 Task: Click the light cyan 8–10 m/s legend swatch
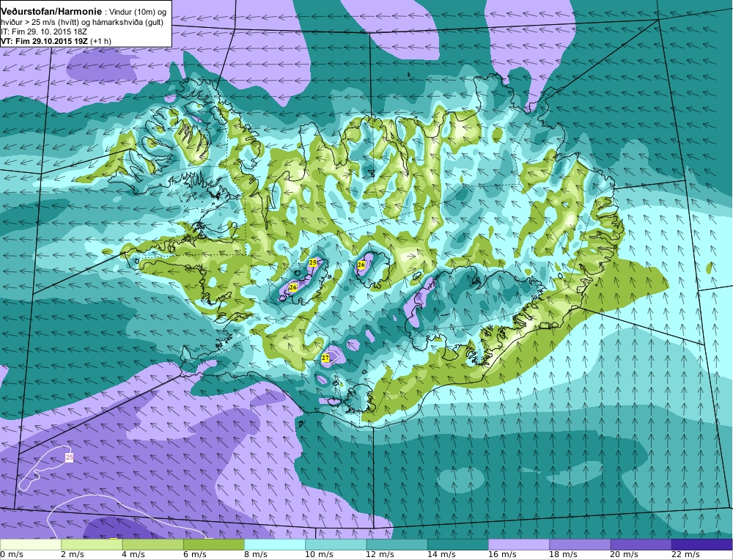[275, 545]
